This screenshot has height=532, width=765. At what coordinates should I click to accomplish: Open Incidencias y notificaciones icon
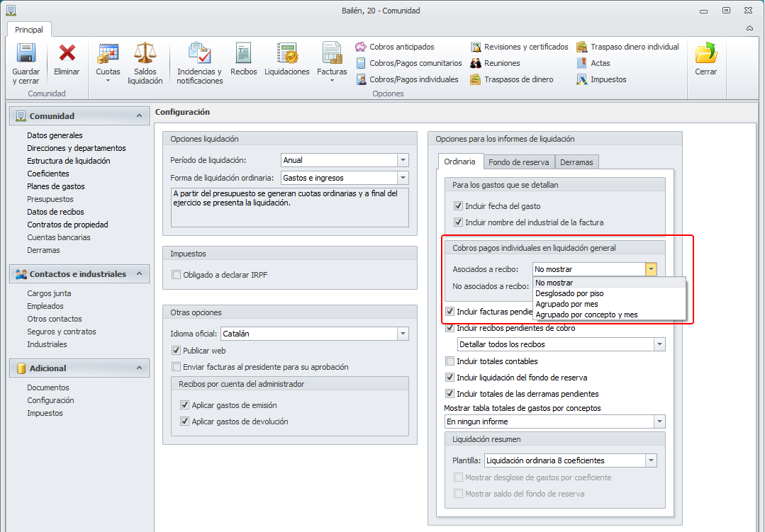tap(199, 52)
